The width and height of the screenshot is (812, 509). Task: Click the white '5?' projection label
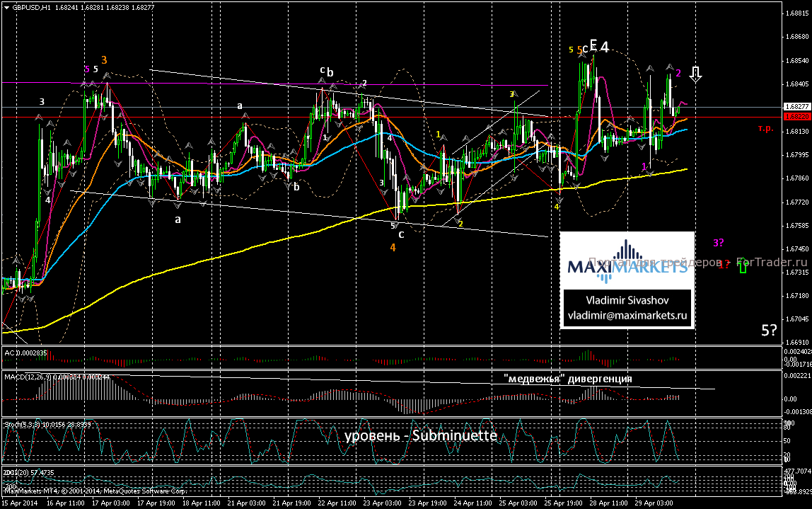(x=770, y=330)
